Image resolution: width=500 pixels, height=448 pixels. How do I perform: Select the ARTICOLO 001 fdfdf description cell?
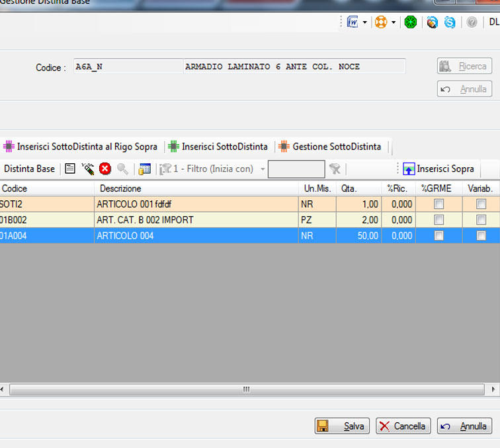coord(196,204)
